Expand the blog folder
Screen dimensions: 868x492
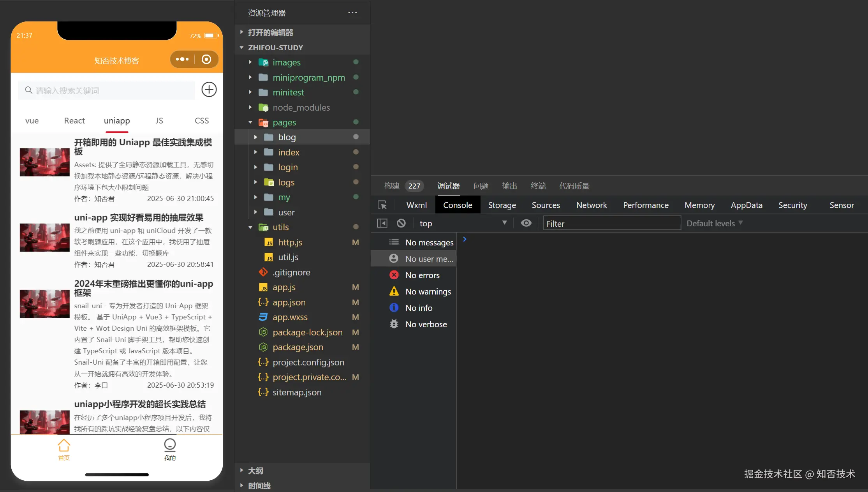pos(287,137)
